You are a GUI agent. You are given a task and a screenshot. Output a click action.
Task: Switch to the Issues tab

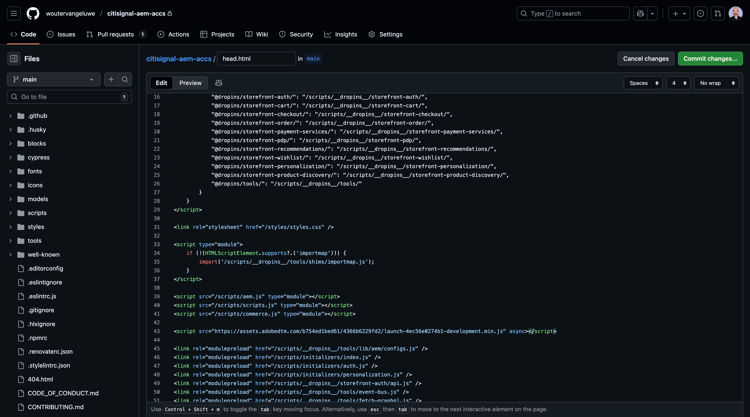pos(61,34)
